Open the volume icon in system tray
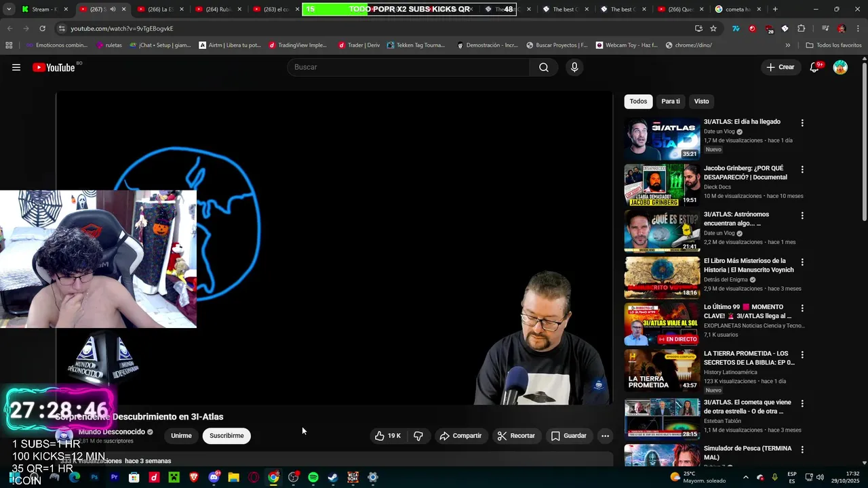 click(820, 477)
